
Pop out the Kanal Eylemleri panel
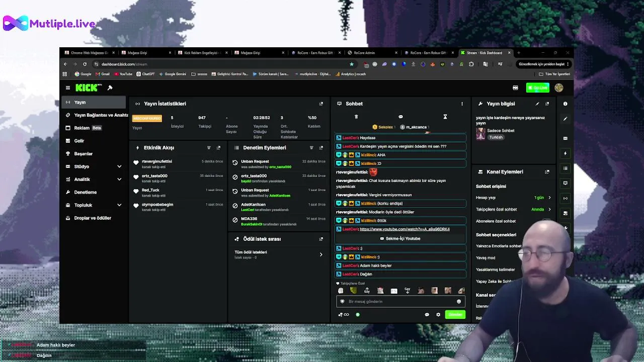pos(547,172)
